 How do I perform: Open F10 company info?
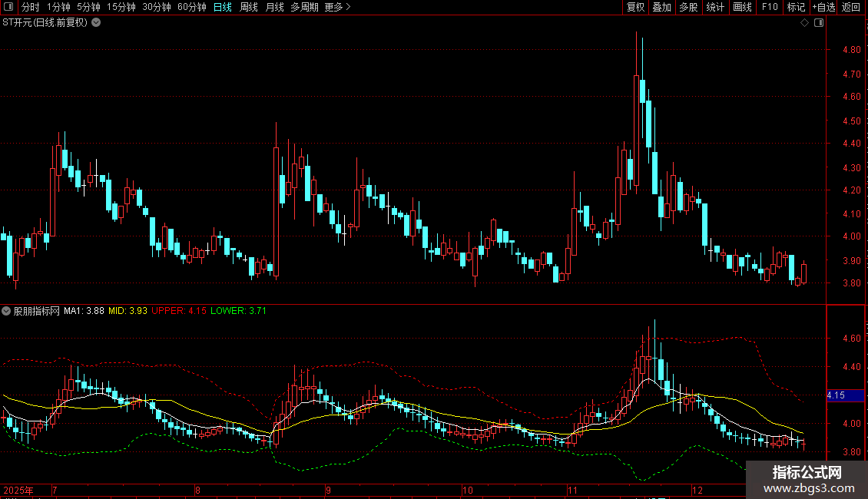click(770, 7)
